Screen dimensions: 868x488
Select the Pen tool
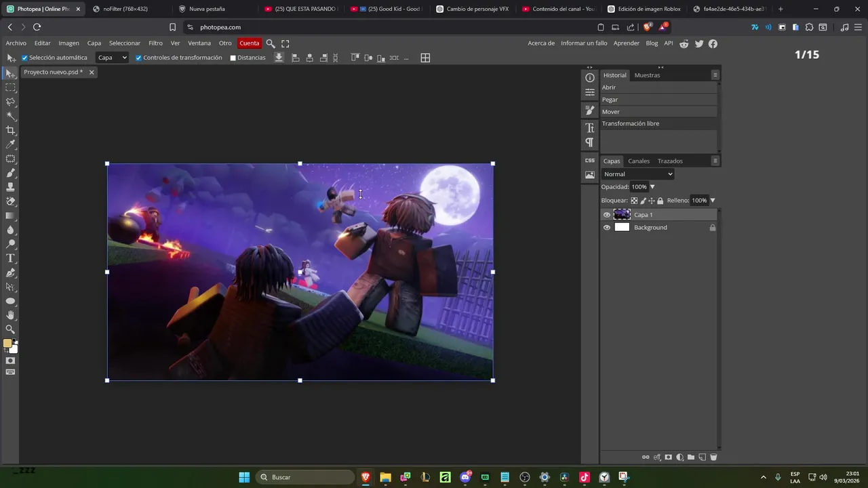pos(10,272)
